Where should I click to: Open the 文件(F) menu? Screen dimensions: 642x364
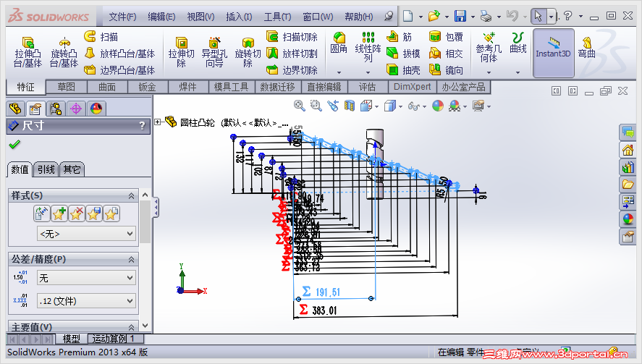(122, 17)
